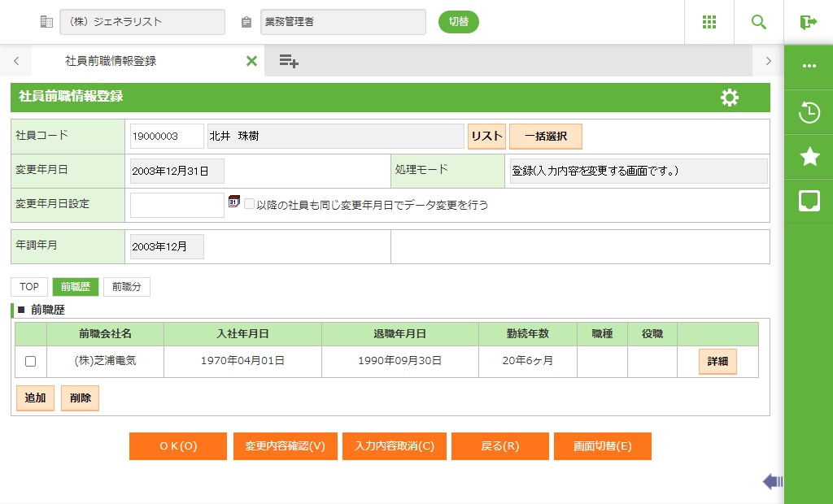Switch to the 前職分 tab

126,287
